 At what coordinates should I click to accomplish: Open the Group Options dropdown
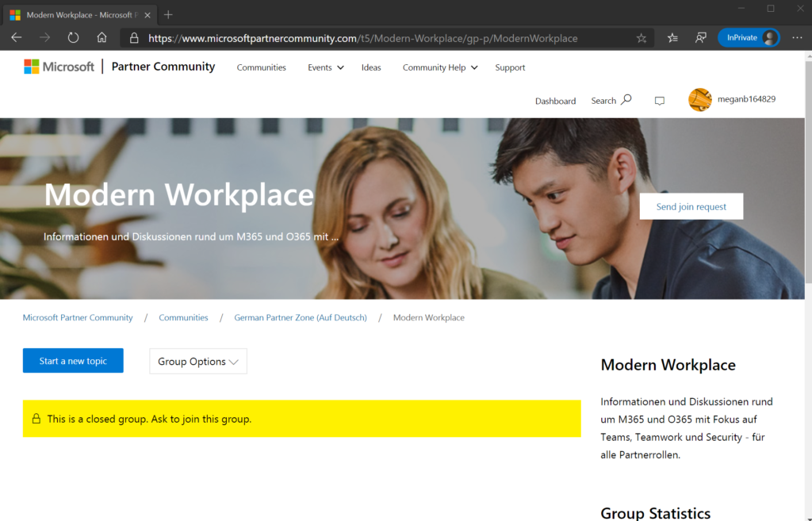tap(198, 362)
